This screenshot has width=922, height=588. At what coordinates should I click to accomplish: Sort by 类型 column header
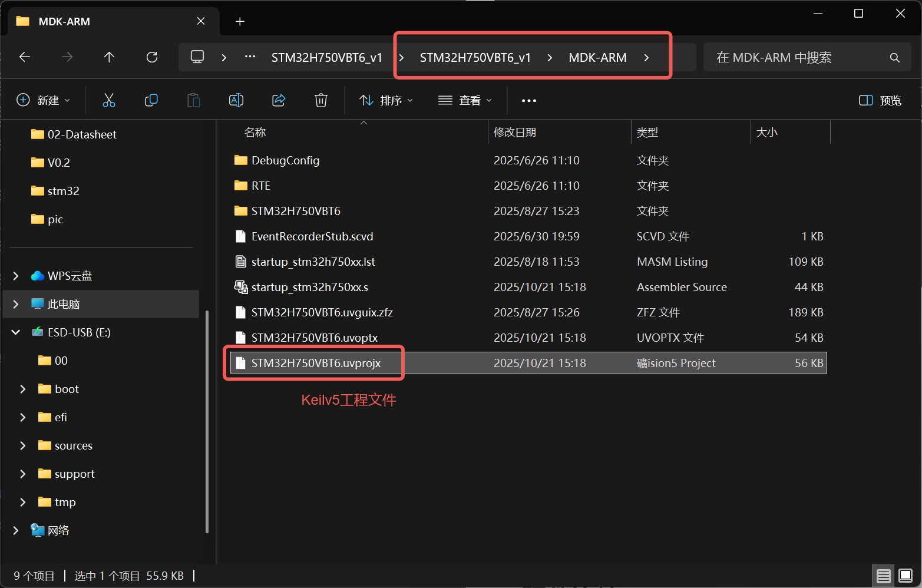coord(647,133)
